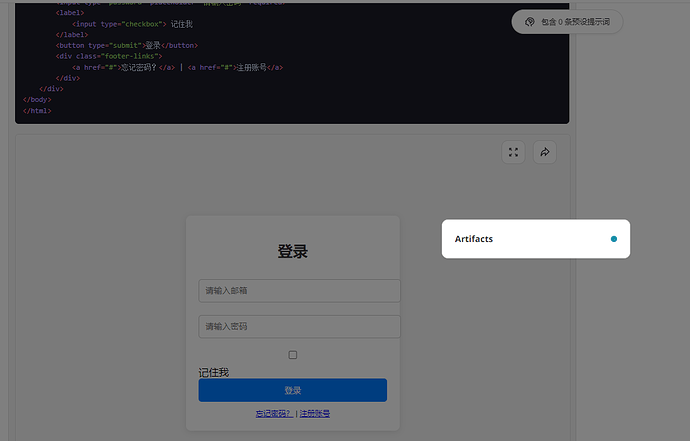The height and width of the screenshot is (441, 690).
Task: Open the preview in fullscreen mode
Action: (x=513, y=152)
